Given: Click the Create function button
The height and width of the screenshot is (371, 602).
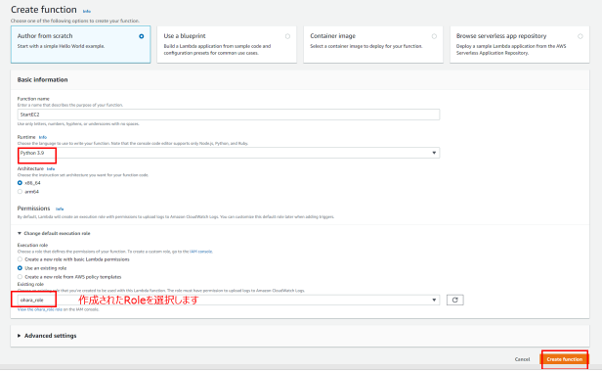Looking at the screenshot, I should 564,359.
